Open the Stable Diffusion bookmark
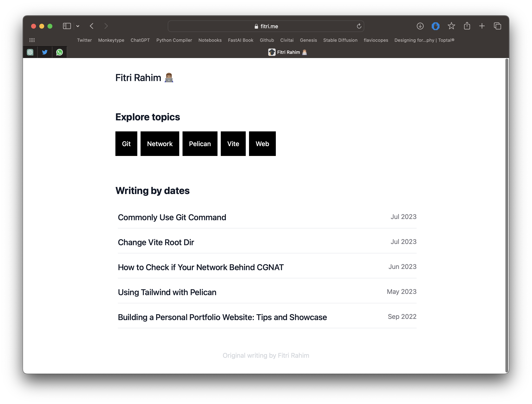 tap(340, 40)
